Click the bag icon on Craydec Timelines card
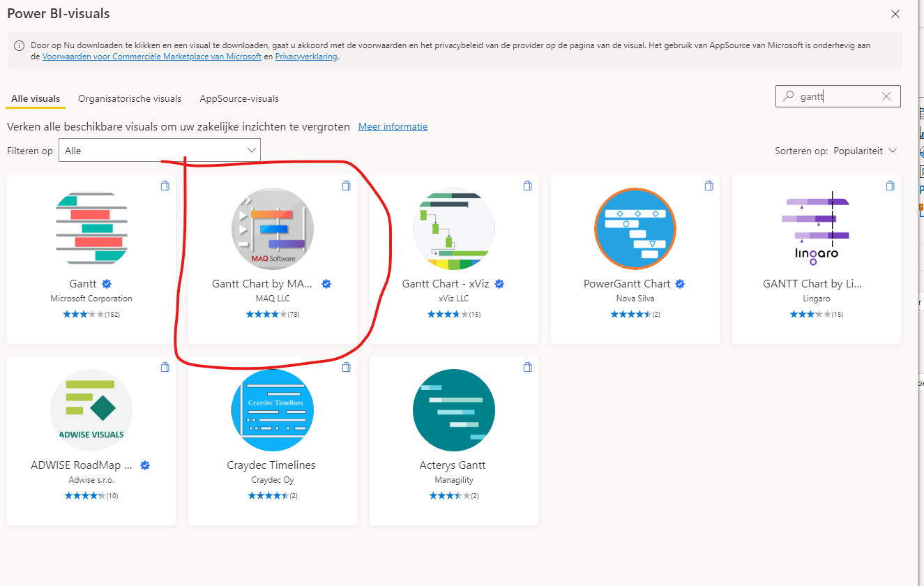This screenshot has height=586, width=924. point(346,367)
